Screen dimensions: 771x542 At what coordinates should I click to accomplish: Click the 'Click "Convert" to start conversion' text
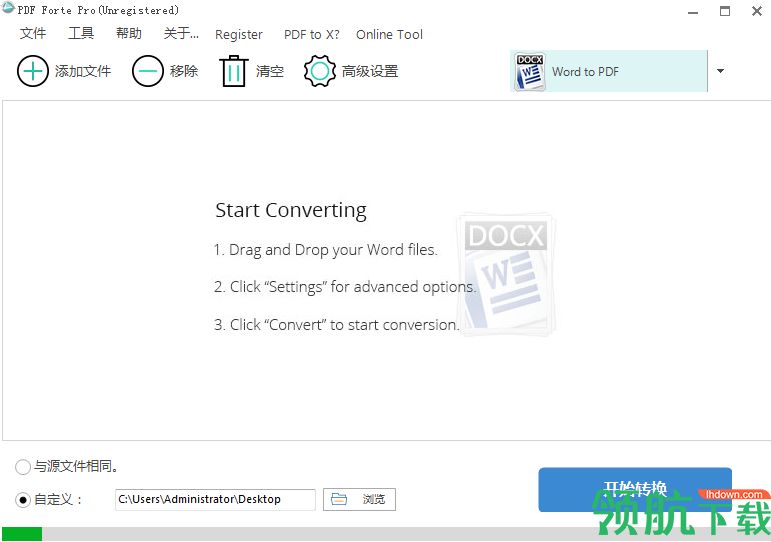[x=336, y=325]
